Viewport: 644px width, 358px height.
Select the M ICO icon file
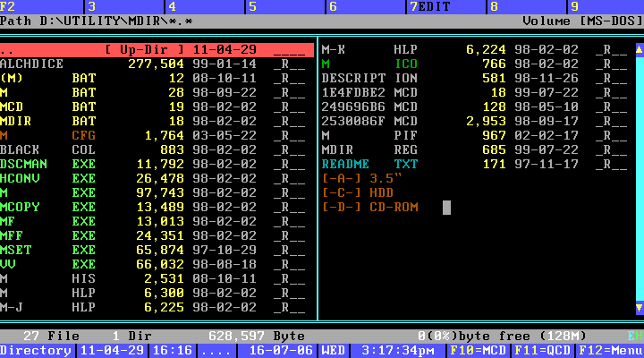(477, 64)
